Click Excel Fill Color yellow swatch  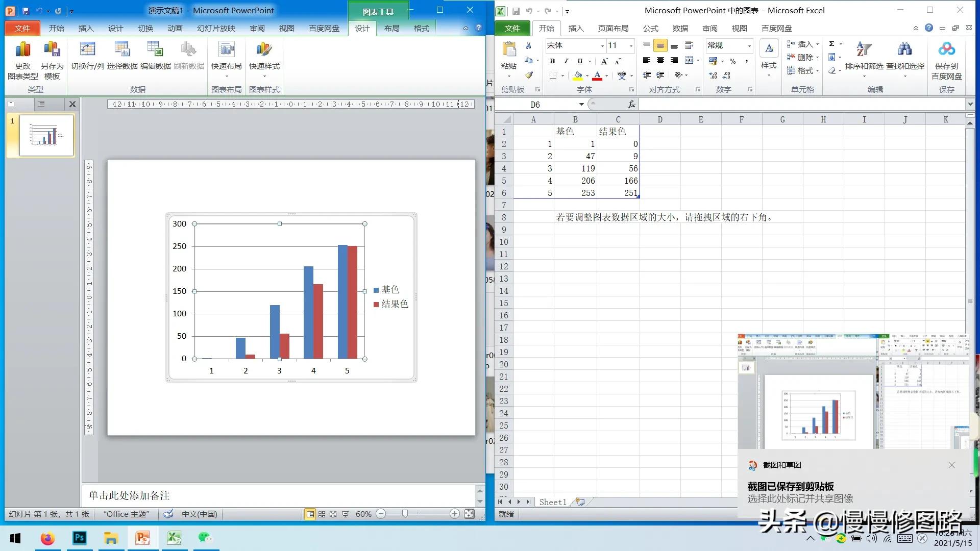578,76
